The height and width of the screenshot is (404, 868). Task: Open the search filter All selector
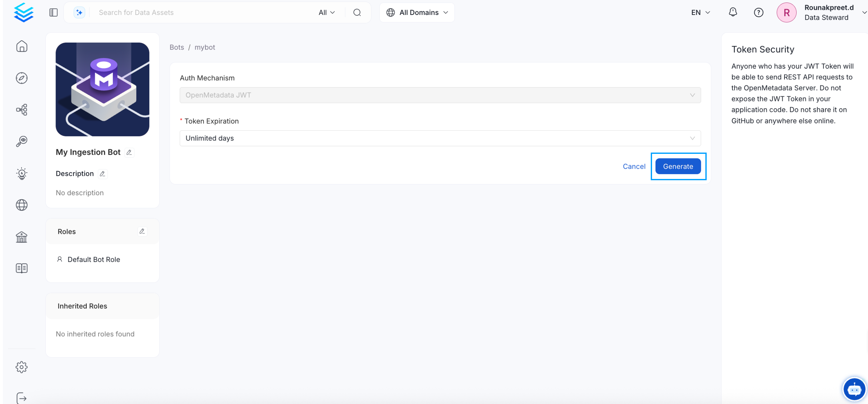point(326,12)
